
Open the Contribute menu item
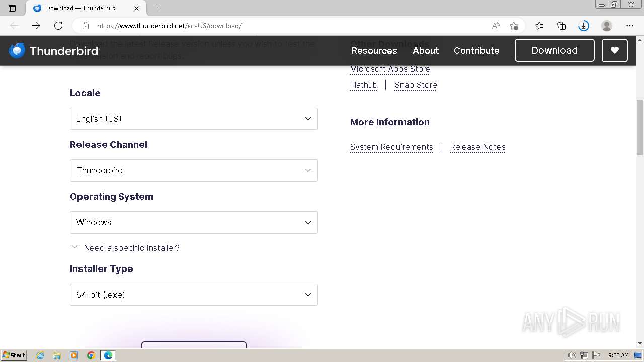point(476,50)
